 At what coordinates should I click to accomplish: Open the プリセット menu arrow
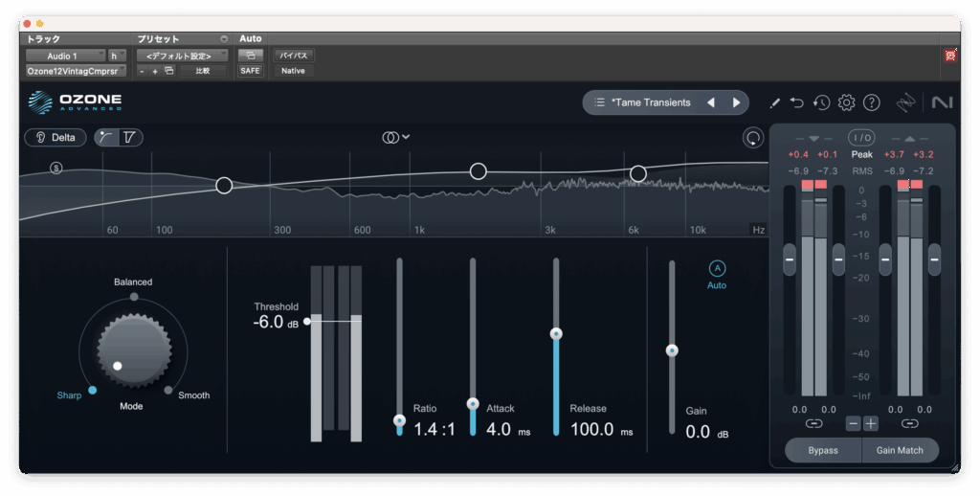[224, 39]
